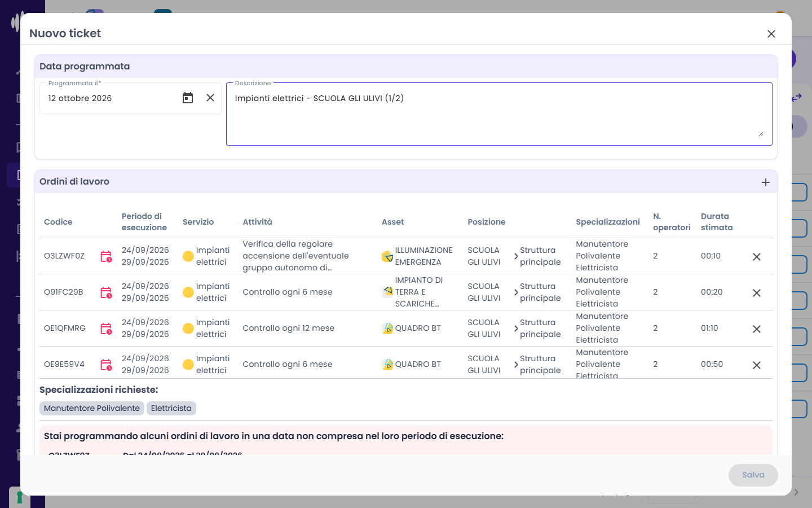Open the calendar date picker
The height and width of the screenshot is (508, 812).
pyautogui.click(x=188, y=98)
